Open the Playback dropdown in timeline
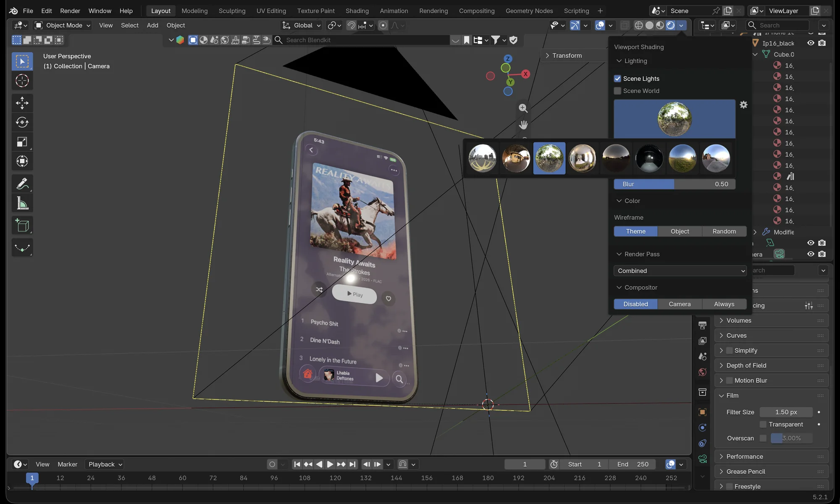The height and width of the screenshot is (504, 840). [x=105, y=464]
